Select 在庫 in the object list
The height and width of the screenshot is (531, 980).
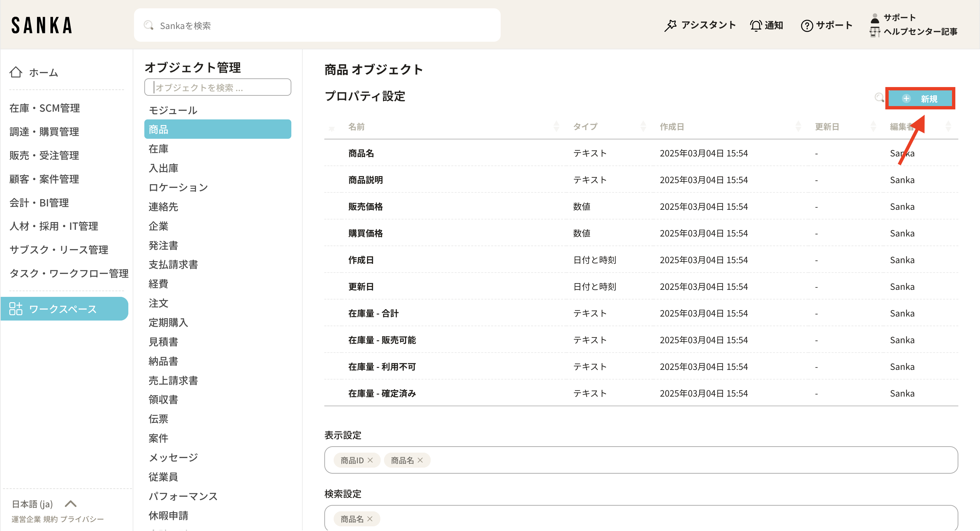point(159,149)
